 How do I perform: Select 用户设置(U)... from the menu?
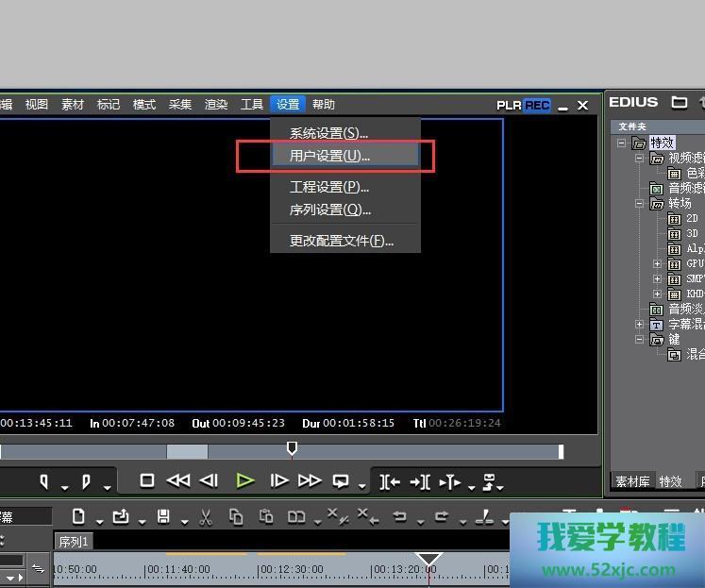point(329,156)
